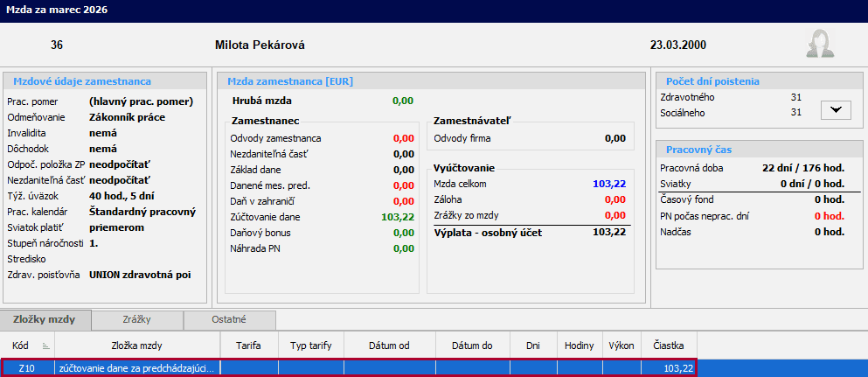
Task: Expand the insurance days dropdown arrow
Action: pyautogui.click(x=836, y=109)
